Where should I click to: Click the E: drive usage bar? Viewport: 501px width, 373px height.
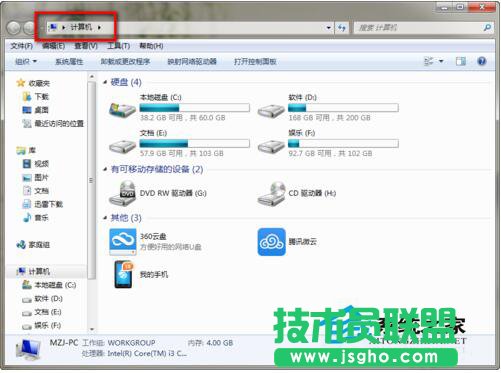pyautogui.click(x=195, y=143)
